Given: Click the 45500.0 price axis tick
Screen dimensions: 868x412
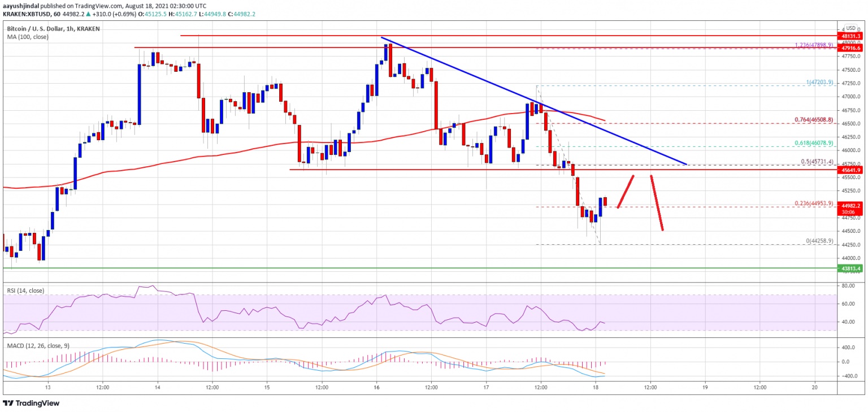Looking at the screenshot, I should 852,177.
